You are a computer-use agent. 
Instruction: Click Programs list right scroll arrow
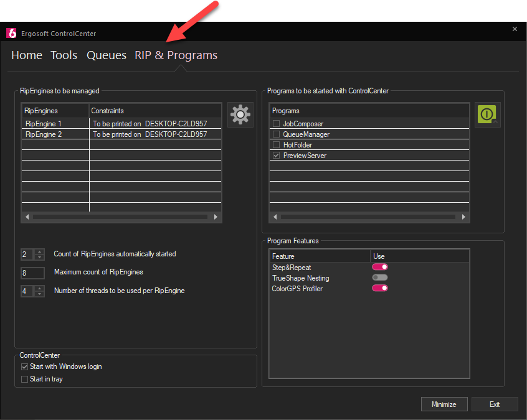(x=463, y=217)
